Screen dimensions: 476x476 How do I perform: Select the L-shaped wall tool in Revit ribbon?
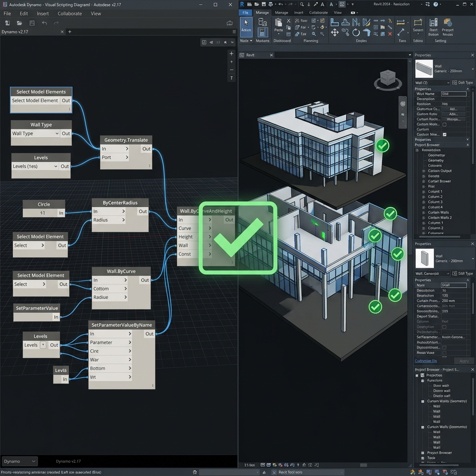(334, 22)
